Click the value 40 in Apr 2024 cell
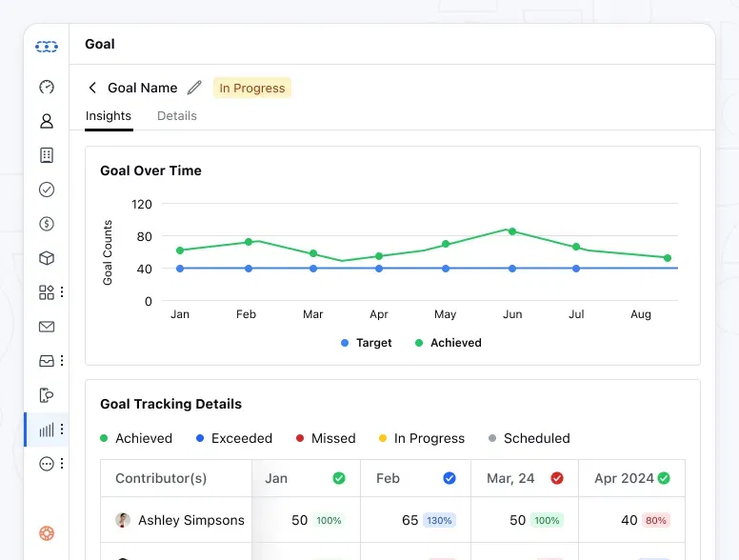Screen dimensions: 739x560 (629, 520)
